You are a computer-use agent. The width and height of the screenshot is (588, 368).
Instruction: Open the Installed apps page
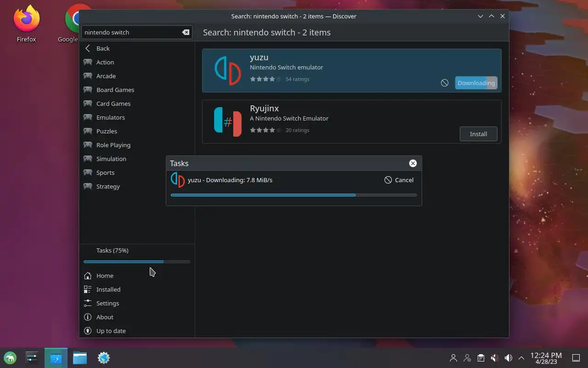[137, 289]
